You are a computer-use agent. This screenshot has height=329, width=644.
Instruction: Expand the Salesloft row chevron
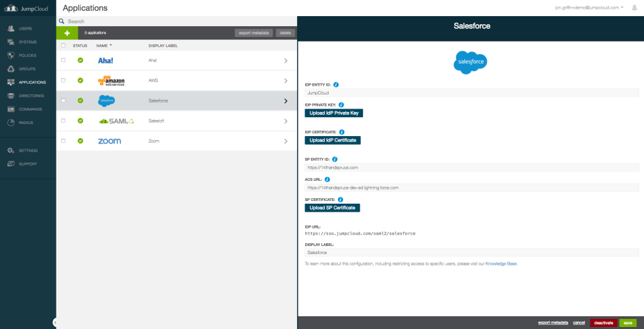tap(286, 121)
